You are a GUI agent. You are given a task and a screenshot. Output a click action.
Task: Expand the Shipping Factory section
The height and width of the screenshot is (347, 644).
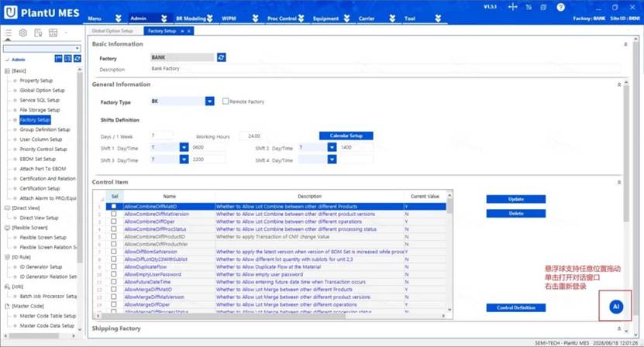click(x=619, y=328)
